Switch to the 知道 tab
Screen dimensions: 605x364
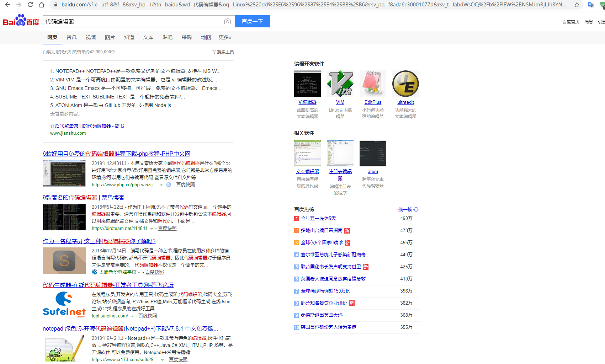pos(129,37)
